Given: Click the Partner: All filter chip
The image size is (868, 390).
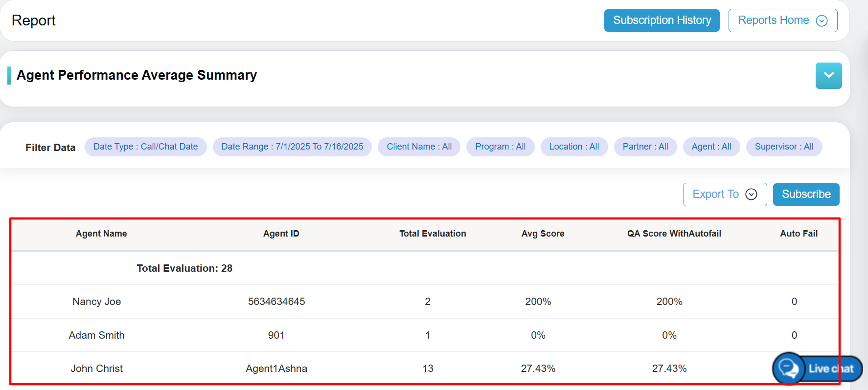Looking at the screenshot, I should pyautogui.click(x=645, y=147).
